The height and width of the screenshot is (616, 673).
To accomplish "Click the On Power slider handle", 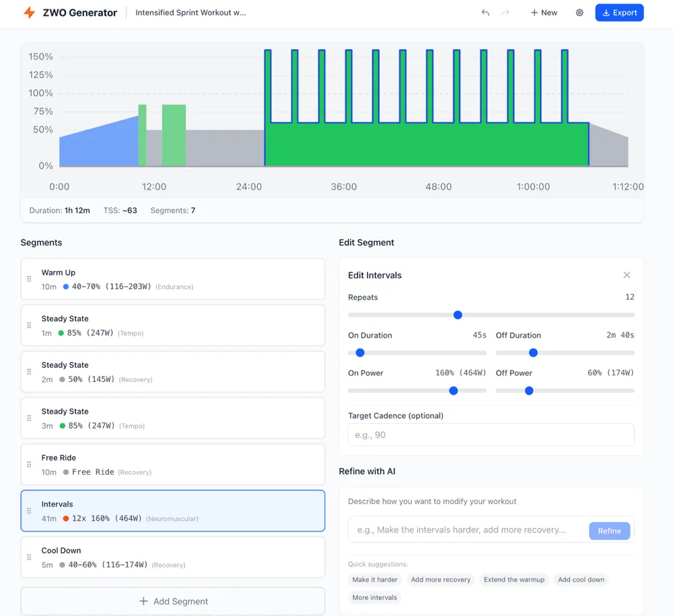I will (x=453, y=390).
